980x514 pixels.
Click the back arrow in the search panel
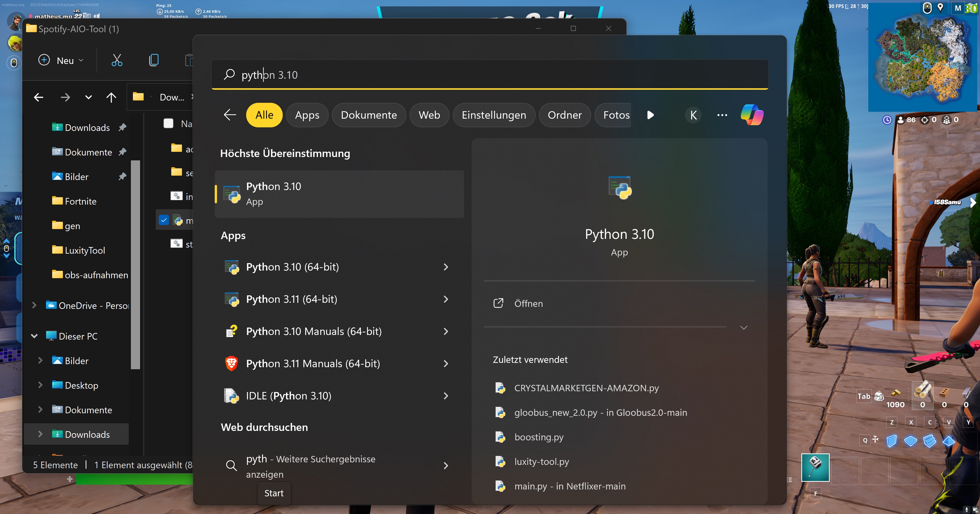pos(230,115)
